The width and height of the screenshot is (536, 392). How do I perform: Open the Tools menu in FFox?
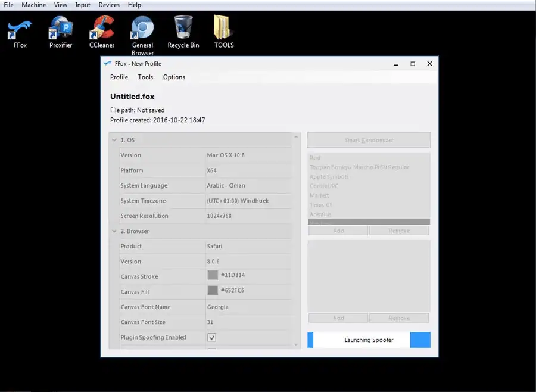[x=145, y=77]
